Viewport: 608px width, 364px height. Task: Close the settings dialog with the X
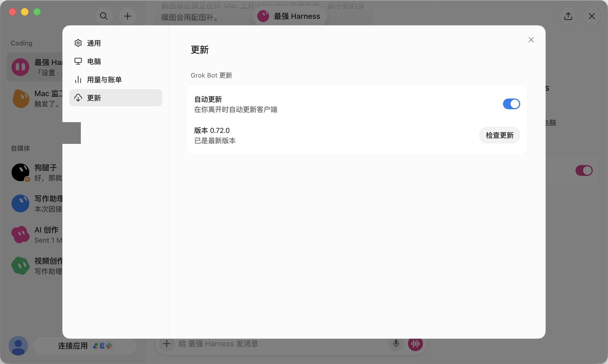pos(531,40)
